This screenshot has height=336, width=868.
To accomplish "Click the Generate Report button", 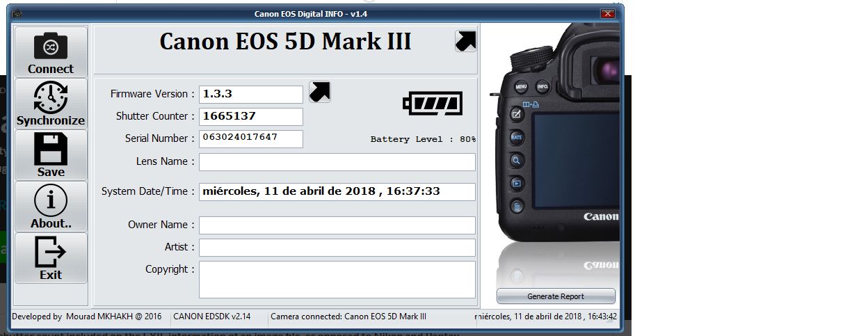I will (x=556, y=296).
